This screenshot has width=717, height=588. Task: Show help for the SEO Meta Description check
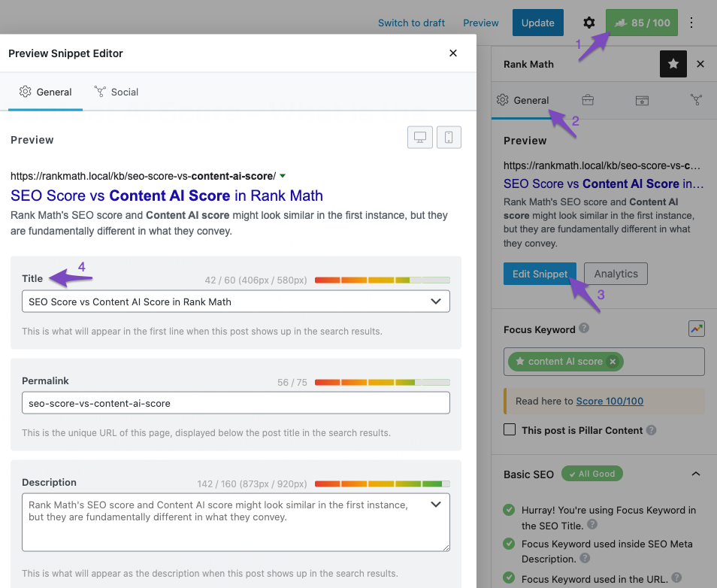(585, 558)
